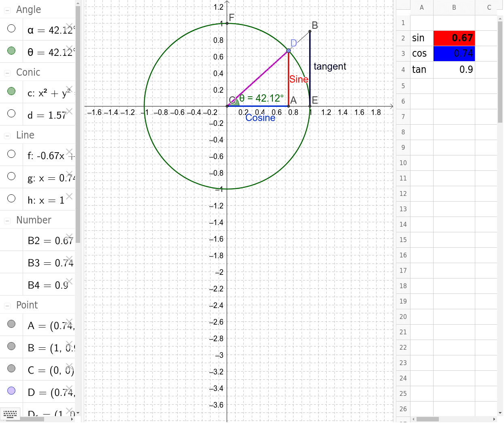Click the tan value cell showing 0.9
Image resolution: width=504 pixels, height=423 pixels.
click(454, 70)
